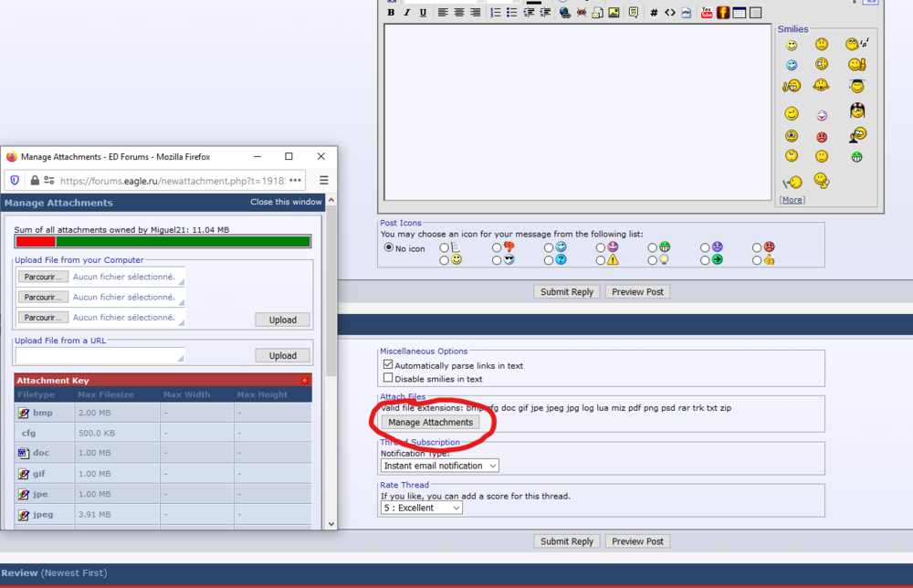This screenshot has height=588, width=913.
Task: Center-align text in editor toolbar
Action: [x=459, y=12]
